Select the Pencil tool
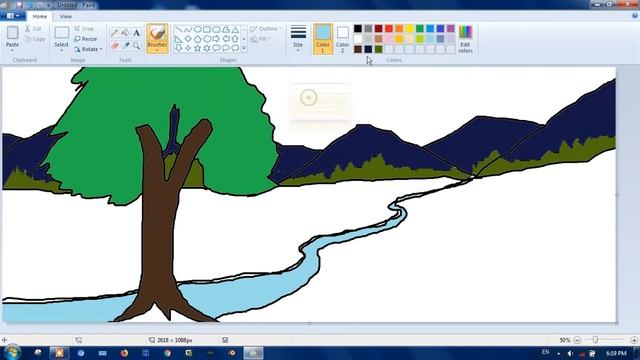 pos(115,33)
